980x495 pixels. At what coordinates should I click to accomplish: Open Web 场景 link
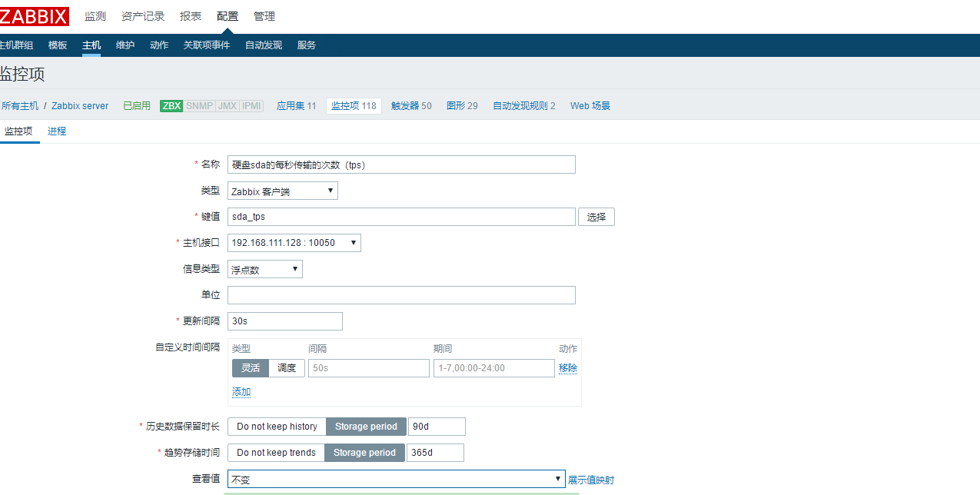(590, 106)
